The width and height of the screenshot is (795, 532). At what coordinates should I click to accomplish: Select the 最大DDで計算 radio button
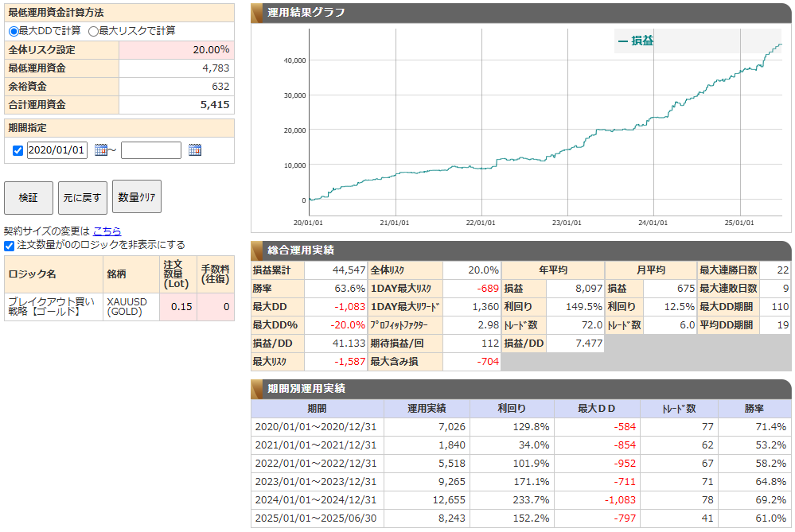(14, 31)
